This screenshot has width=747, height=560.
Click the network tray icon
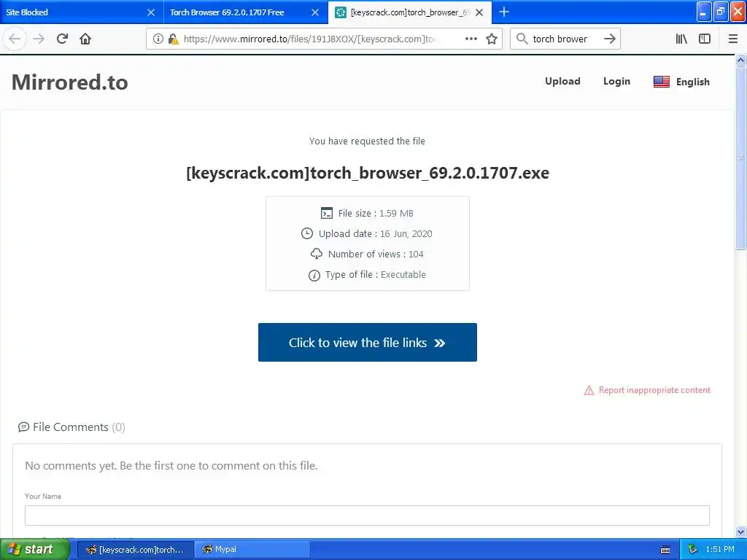click(x=692, y=550)
